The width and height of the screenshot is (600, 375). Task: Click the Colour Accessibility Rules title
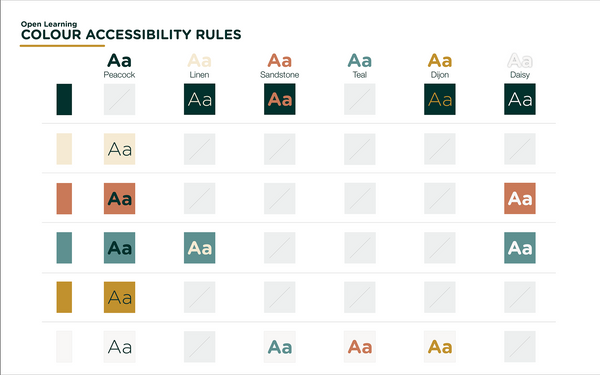point(131,34)
